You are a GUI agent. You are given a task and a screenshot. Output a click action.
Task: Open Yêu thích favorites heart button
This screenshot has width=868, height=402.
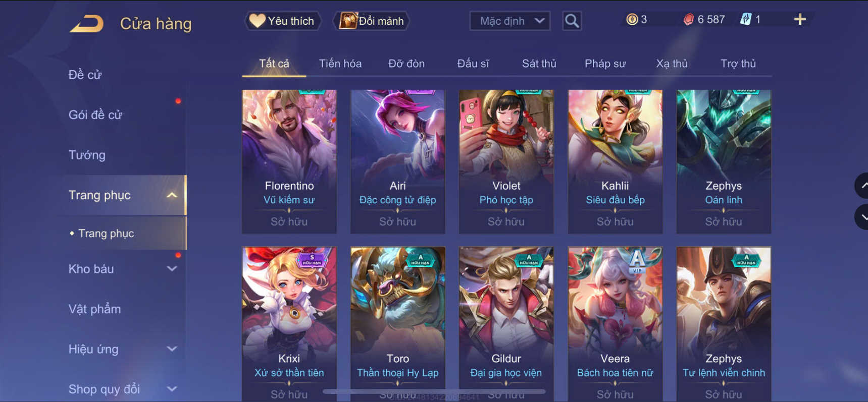[282, 21]
